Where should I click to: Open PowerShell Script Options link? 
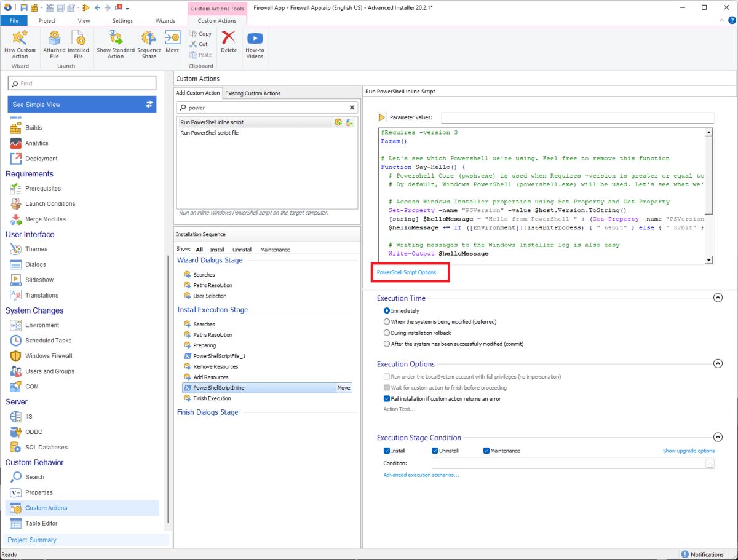(x=407, y=272)
